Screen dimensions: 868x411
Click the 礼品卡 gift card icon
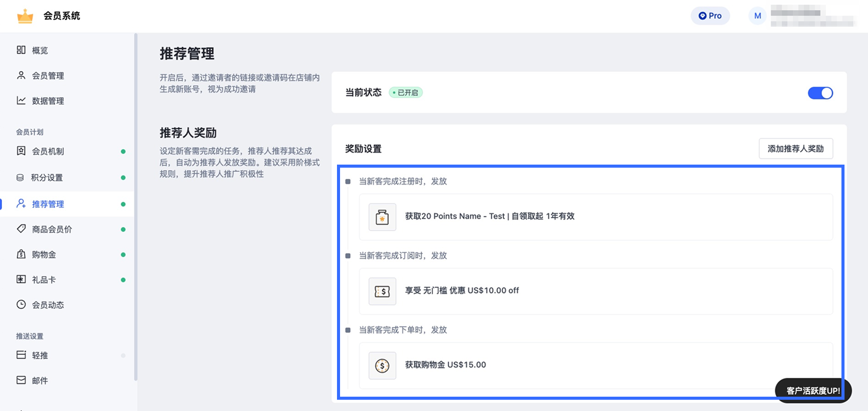(x=21, y=280)
